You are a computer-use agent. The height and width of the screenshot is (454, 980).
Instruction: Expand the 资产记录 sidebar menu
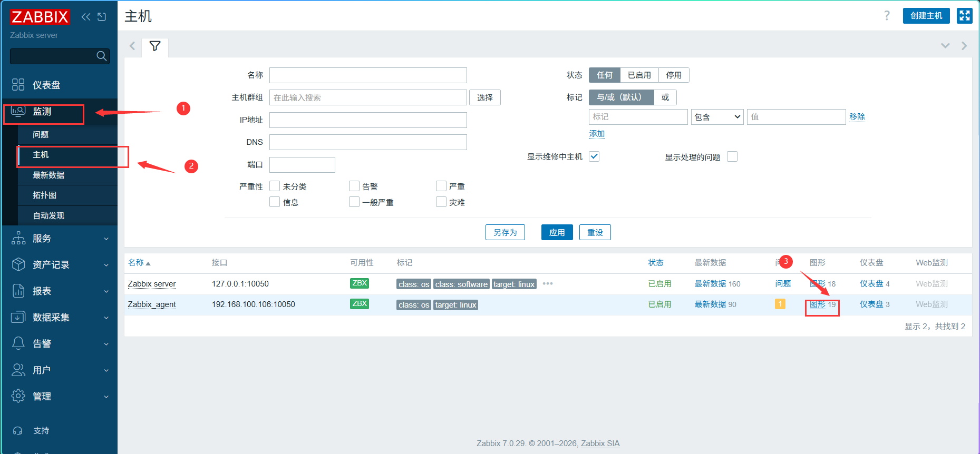click(x=59, y=265)
